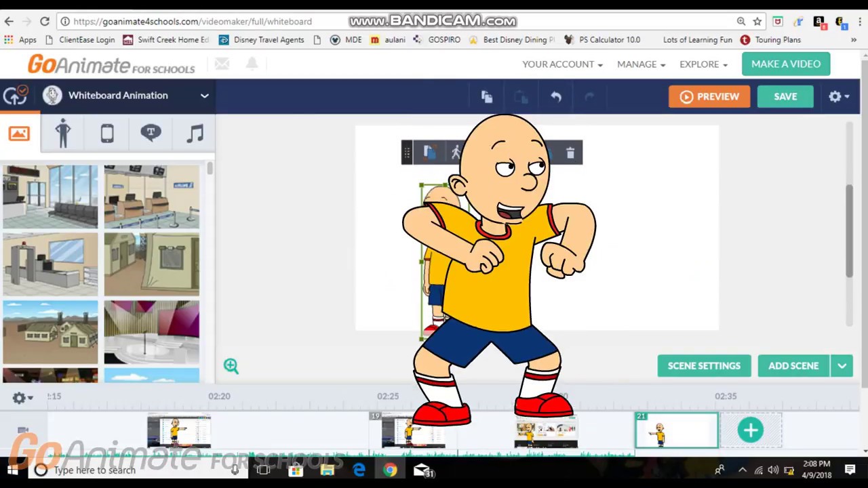Open SCENE SETTINGS

[x=704, y=366]
